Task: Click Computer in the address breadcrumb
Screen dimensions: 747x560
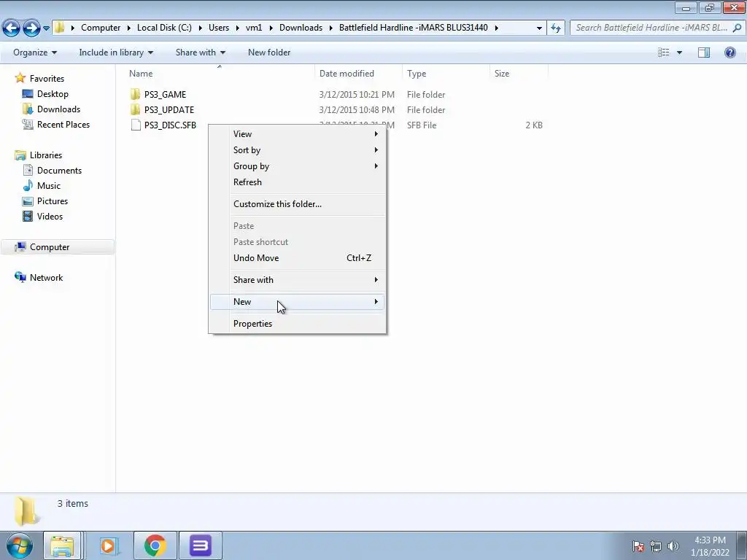Action: click(x=101, y=28)
